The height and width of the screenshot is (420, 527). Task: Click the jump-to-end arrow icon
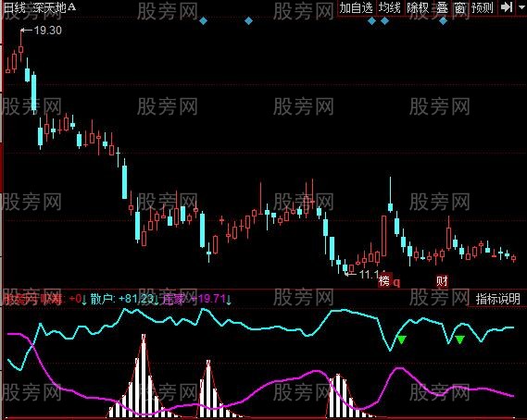coord(507,7)
